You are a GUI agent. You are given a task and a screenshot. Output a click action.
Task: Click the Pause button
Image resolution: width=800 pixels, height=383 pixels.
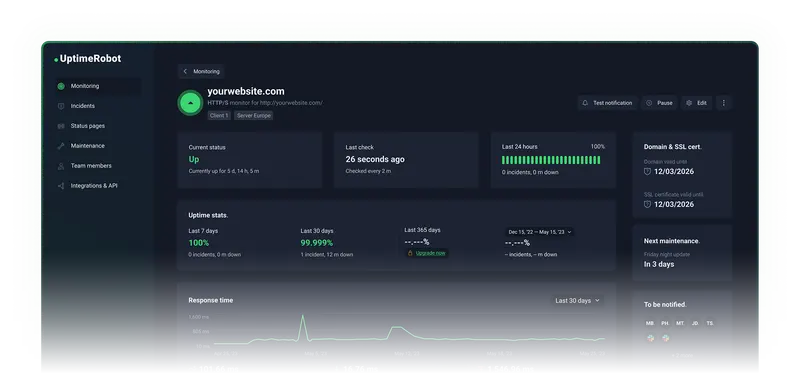(x=659, y=103)
